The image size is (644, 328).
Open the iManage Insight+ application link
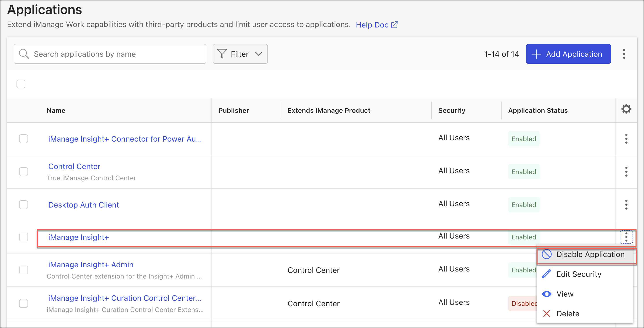[79, 237]
